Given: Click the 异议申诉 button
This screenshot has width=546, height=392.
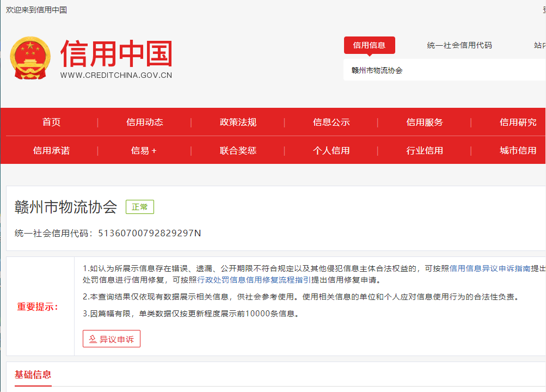Looking at the screenshot, I should (112, 339).
